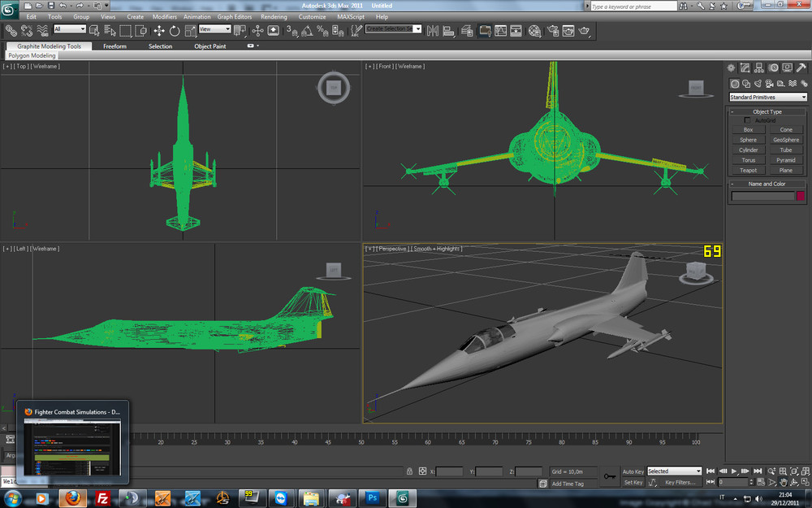Collapse the Object Type rollout

pyautogui.click(x=767, y=111)
